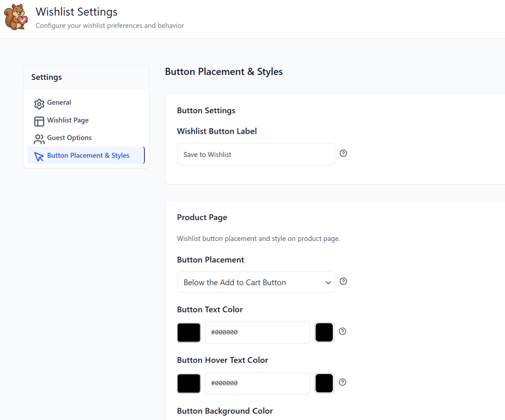Click the black preview square beside hover color field

coord(324,383)
